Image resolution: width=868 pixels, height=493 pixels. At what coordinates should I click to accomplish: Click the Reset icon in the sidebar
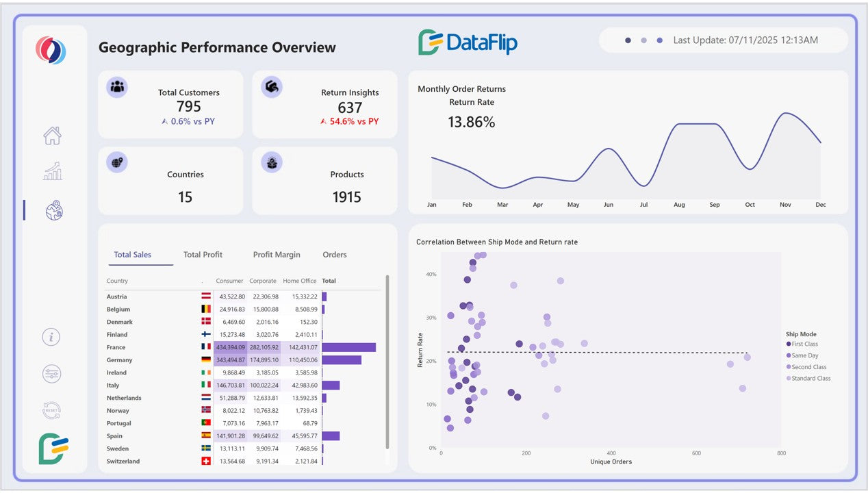point(51,410)
